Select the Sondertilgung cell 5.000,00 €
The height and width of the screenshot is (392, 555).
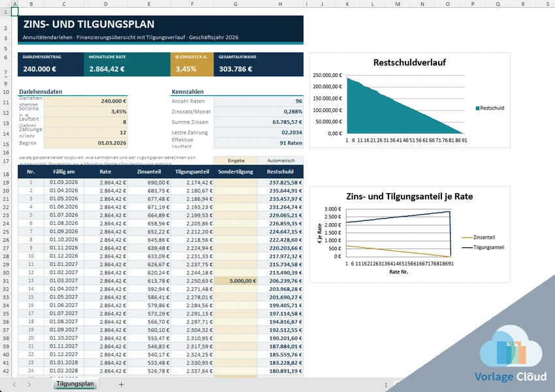tap(236, 281)
